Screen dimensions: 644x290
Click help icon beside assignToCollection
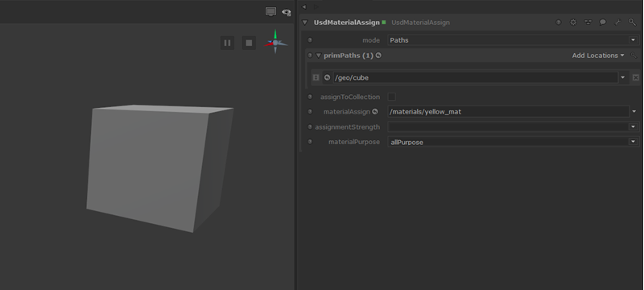pos(310,97)
